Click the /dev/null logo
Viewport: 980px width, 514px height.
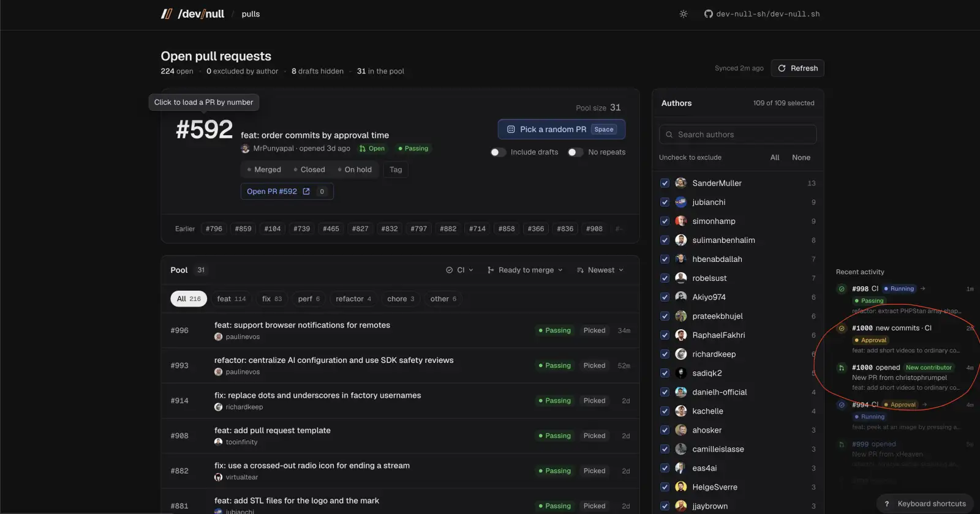(192, 14)
